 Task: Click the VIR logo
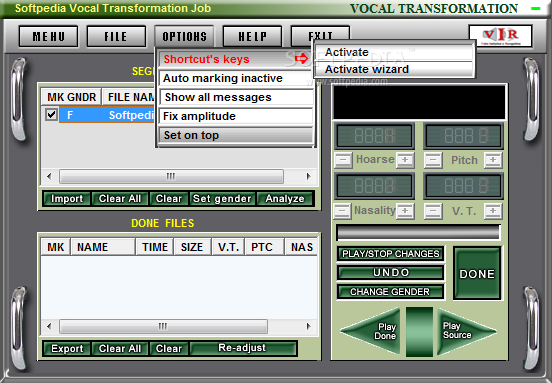(500, 36)
